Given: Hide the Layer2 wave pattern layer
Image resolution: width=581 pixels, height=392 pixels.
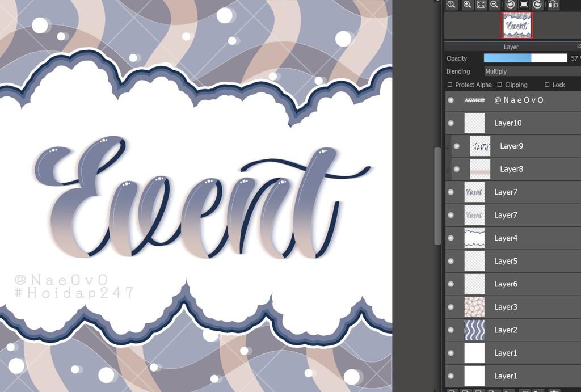Looking at the screenshot, I should click(x=450, y=330).
